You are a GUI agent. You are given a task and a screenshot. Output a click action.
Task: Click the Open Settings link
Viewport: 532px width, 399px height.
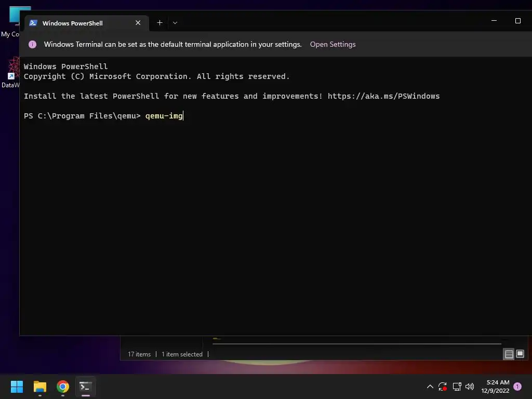332,45
